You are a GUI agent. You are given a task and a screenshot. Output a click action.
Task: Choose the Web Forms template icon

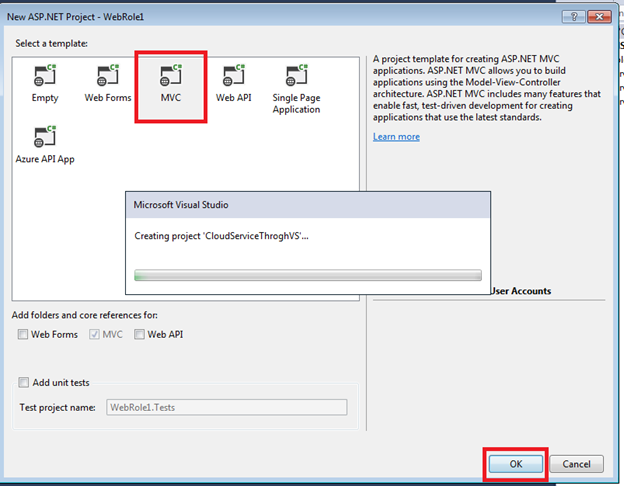[x=108, y=75]
